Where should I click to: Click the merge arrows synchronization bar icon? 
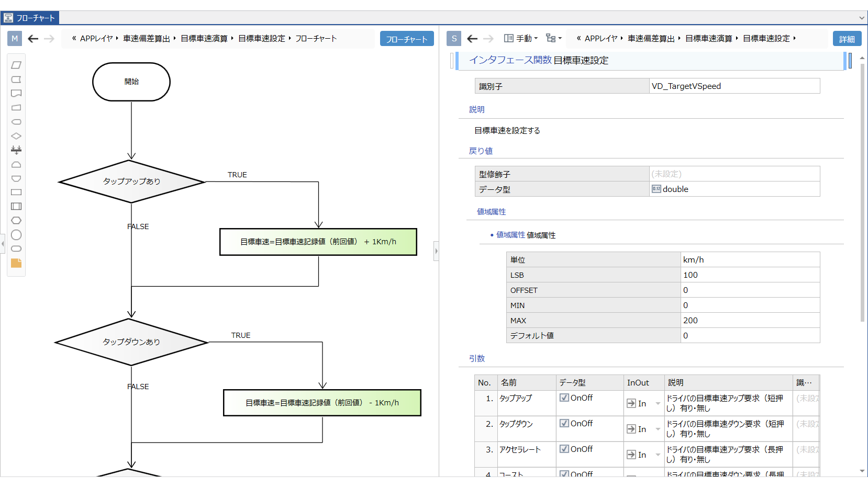click(x=16, y=150)
